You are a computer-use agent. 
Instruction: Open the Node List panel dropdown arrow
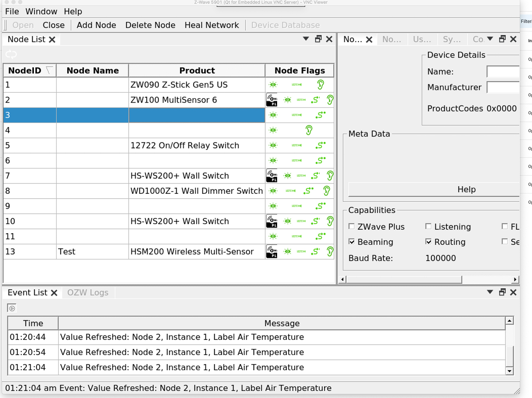pyautogui.click(x=305, y=39)
